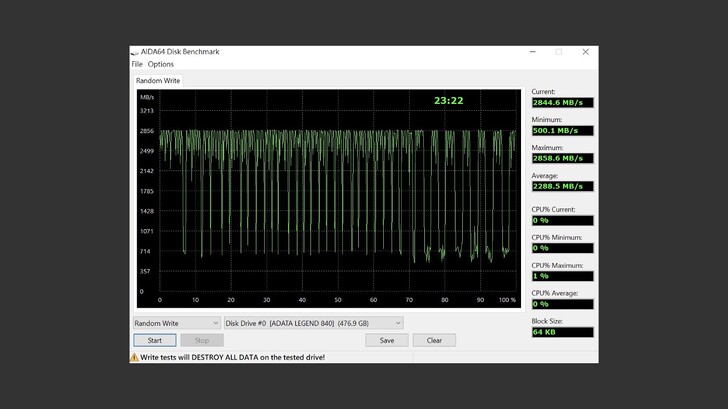The width and height of the screenshot is (728, 409).
Task: Minimize the AIDA64 Disk Benchmark window
Action: [x=531, y=52]
